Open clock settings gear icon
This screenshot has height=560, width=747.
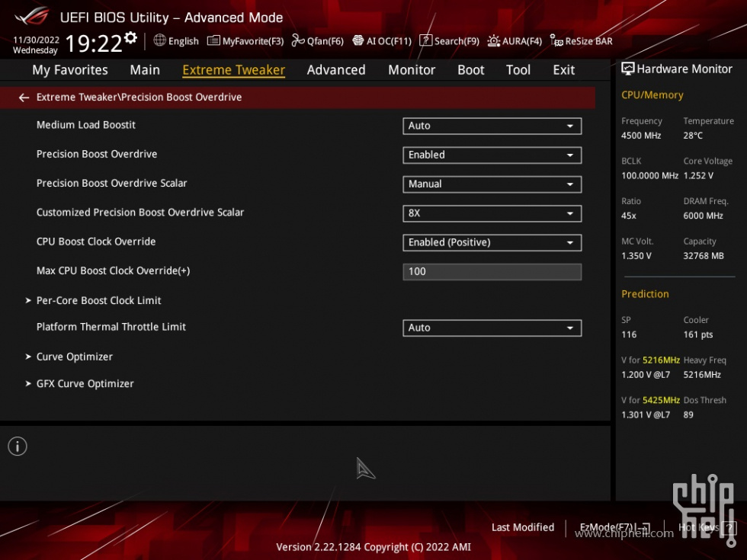point(130,37)
